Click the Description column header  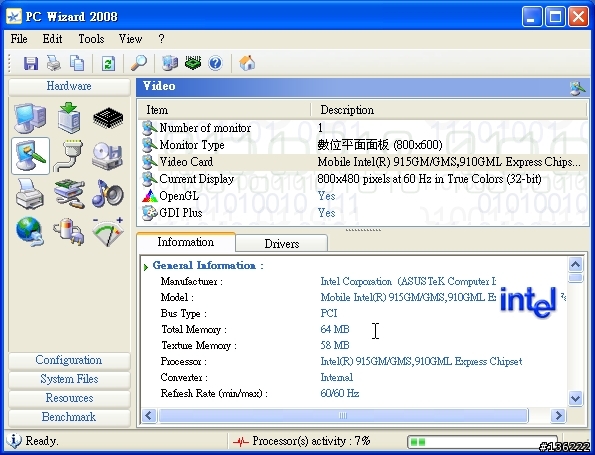point(450,110)
